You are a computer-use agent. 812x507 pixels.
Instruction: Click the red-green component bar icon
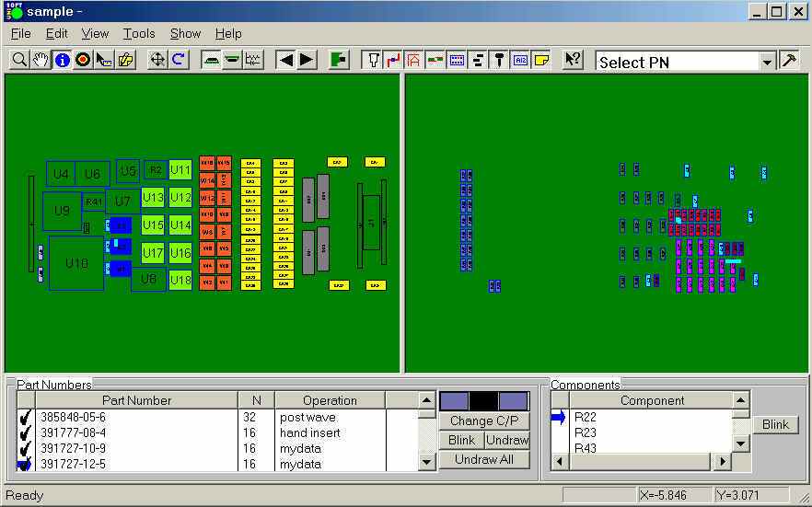point(435,60)
